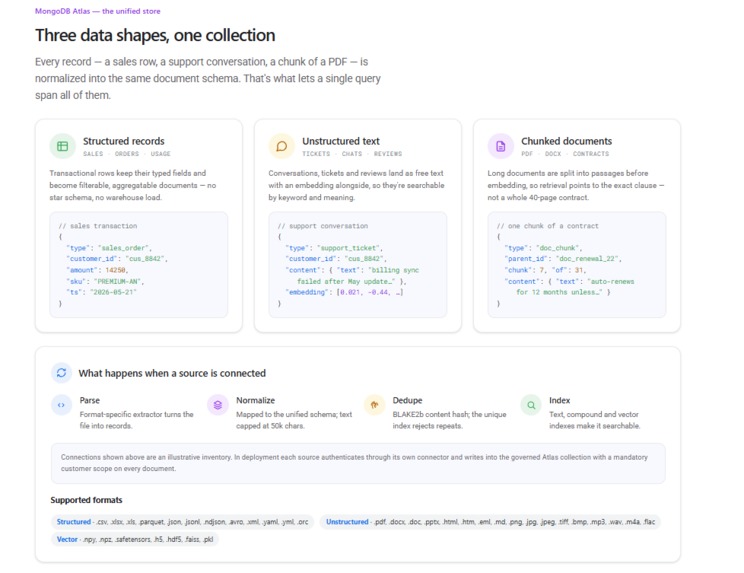744x573 pixels.
Task: Click 'What happens when a source is connected'
Action: click(172, 373)
